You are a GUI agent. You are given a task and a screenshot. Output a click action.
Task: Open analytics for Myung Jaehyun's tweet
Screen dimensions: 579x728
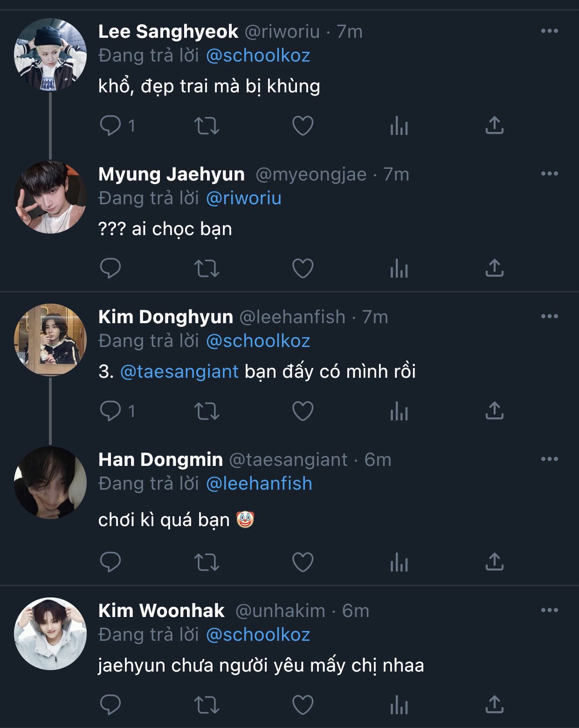(399, 268)
